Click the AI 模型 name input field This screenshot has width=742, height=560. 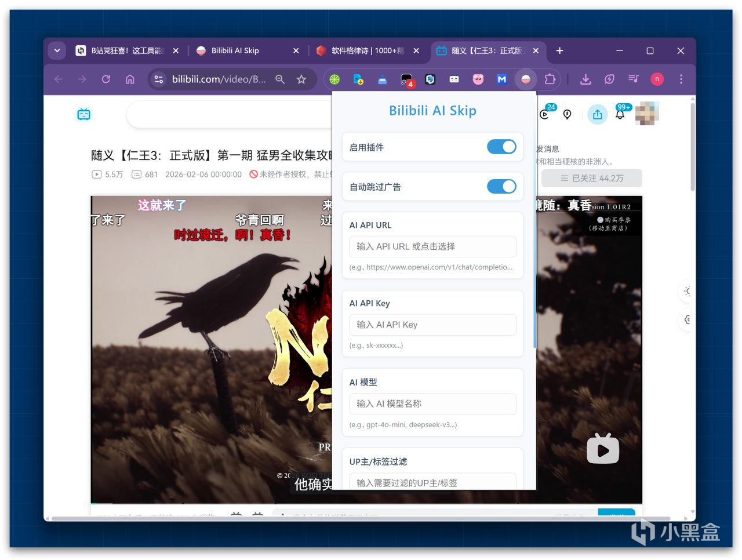pyautogui.click(x=432, y=404)
